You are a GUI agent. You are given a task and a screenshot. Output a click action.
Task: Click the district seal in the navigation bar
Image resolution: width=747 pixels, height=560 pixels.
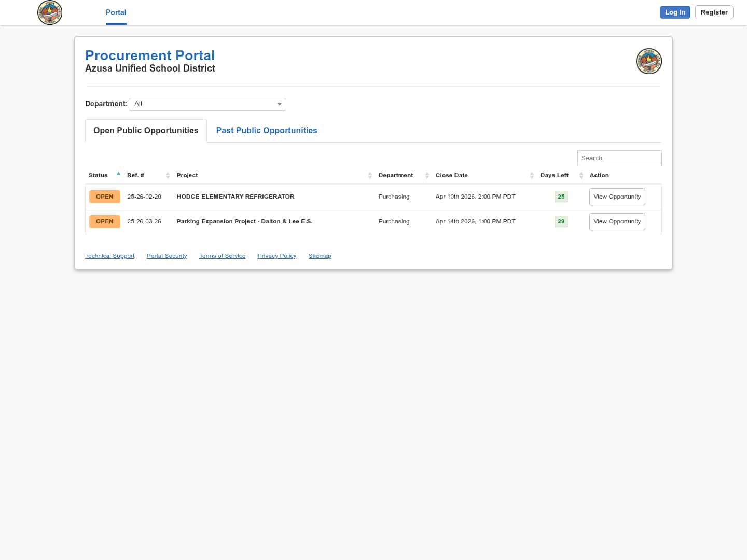pos(50,12)
